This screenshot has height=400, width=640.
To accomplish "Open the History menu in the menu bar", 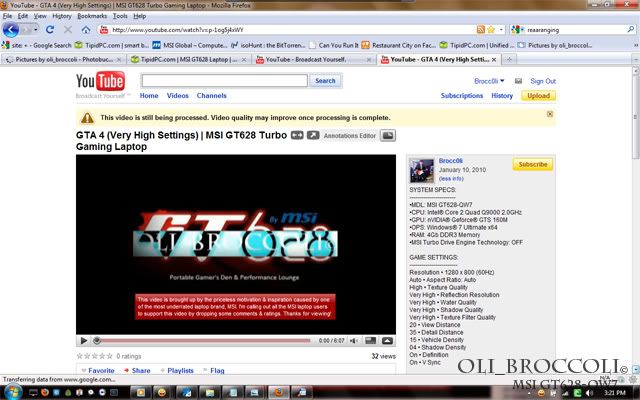I will tap(62, 16).
